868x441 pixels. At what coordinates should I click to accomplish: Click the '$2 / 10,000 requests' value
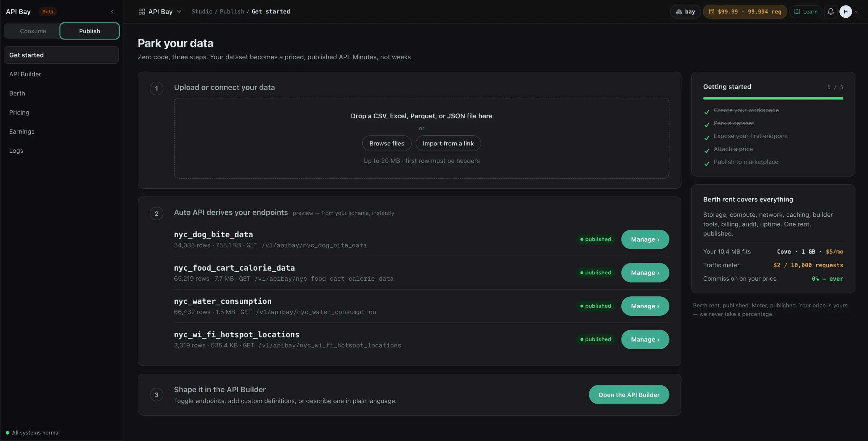pyautogui.click(x=808, y=265)
